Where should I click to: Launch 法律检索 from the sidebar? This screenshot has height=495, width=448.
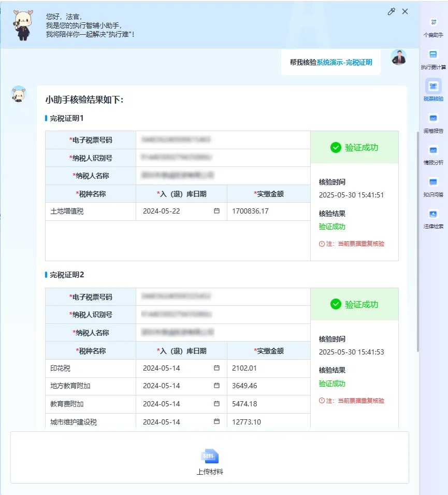click(434, 218)
